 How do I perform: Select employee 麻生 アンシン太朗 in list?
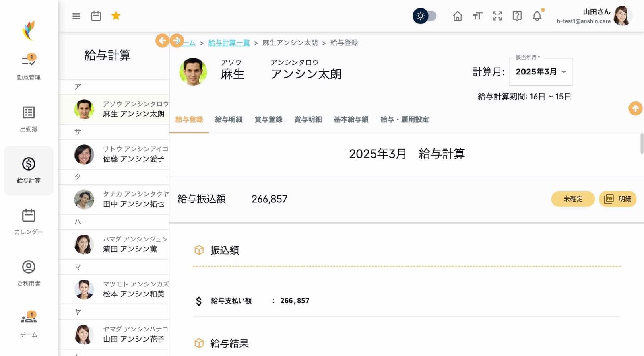[114, 109]
